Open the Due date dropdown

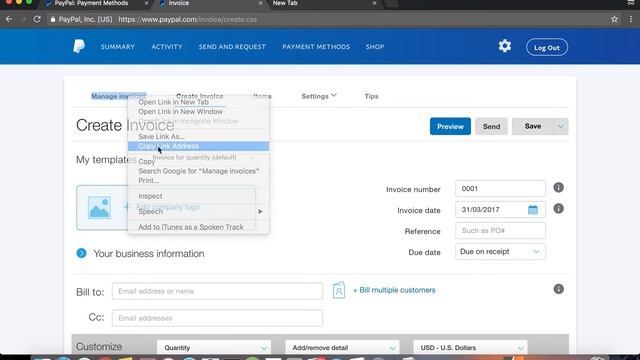click(x=500, y=251)
